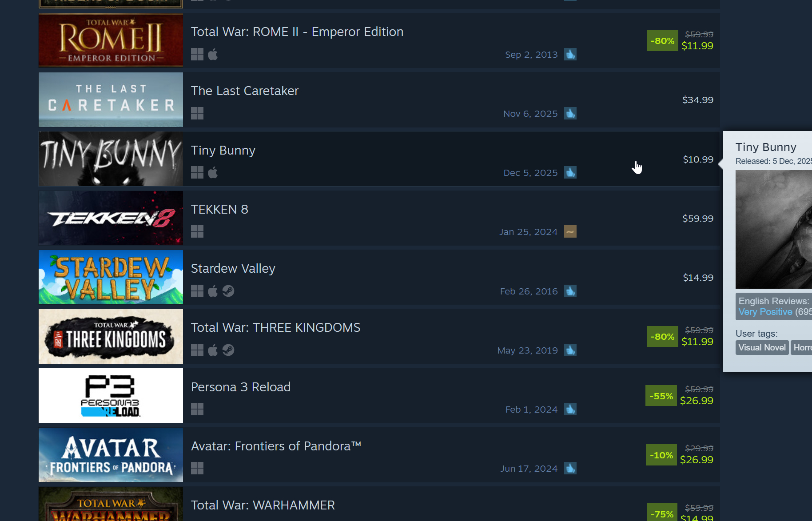This screenshot has width=812, height=521.
Task: Click the SteamOS platform icon on Stardew Valley
Action: (228, 291)
